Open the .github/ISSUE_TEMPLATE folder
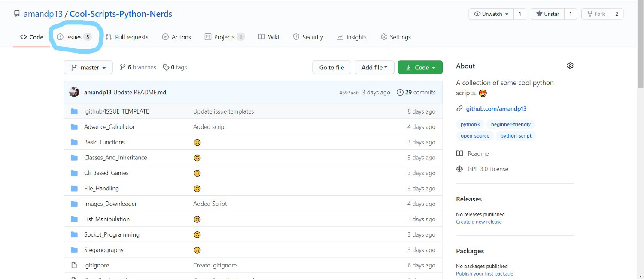This screenshot has width=644, height=279. click(x=116, y=111)
